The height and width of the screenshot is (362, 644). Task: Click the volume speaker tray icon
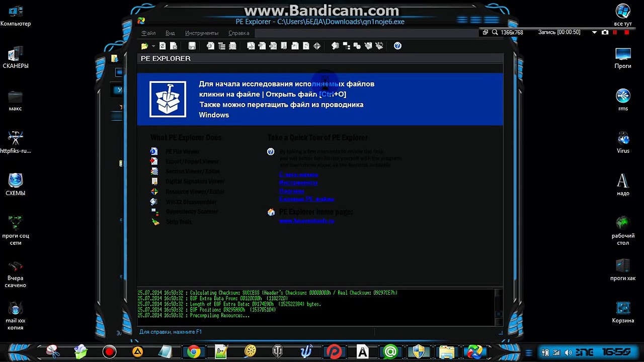[x=568, y=352]
